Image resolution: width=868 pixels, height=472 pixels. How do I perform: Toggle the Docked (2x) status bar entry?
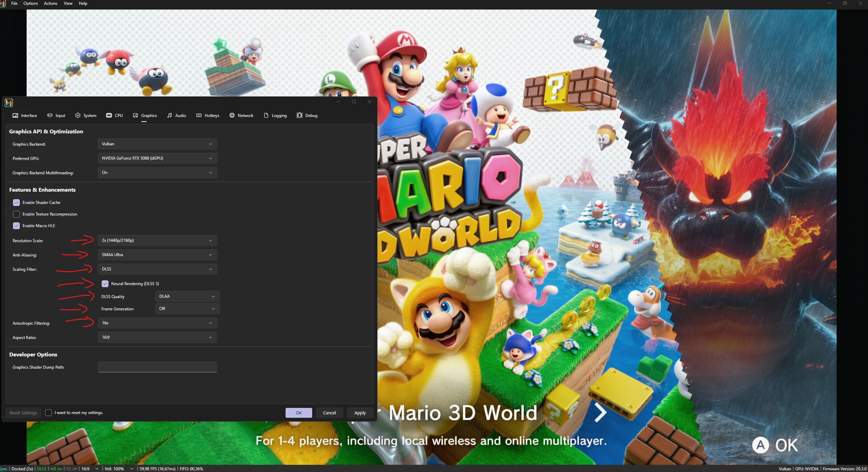click(22, 469)
